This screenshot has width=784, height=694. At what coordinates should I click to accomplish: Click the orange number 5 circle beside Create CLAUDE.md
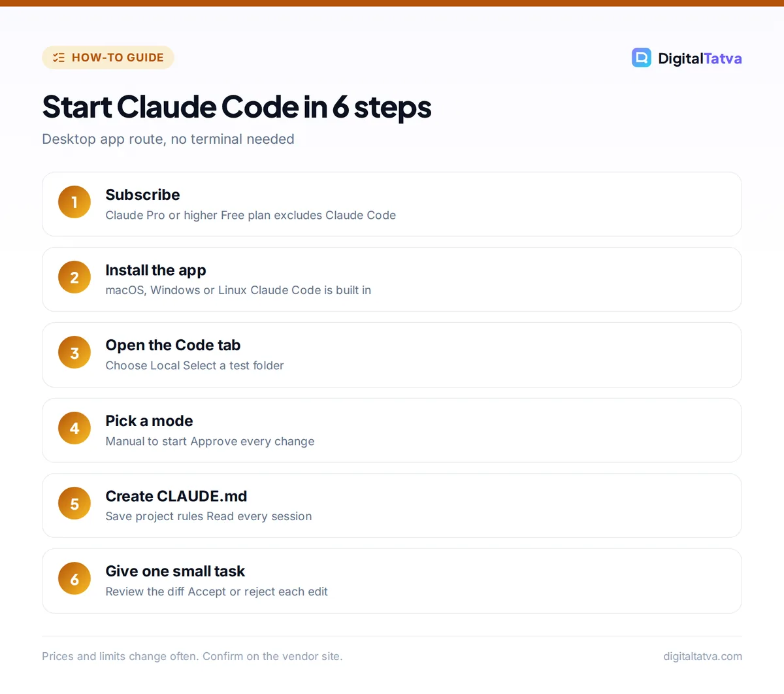click(x=74, y=503)
